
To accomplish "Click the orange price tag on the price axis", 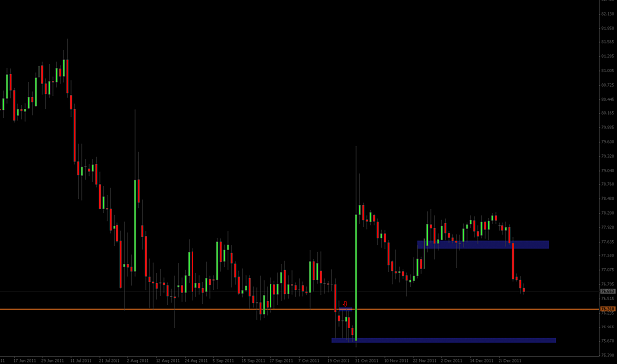I will click(607, 310).
